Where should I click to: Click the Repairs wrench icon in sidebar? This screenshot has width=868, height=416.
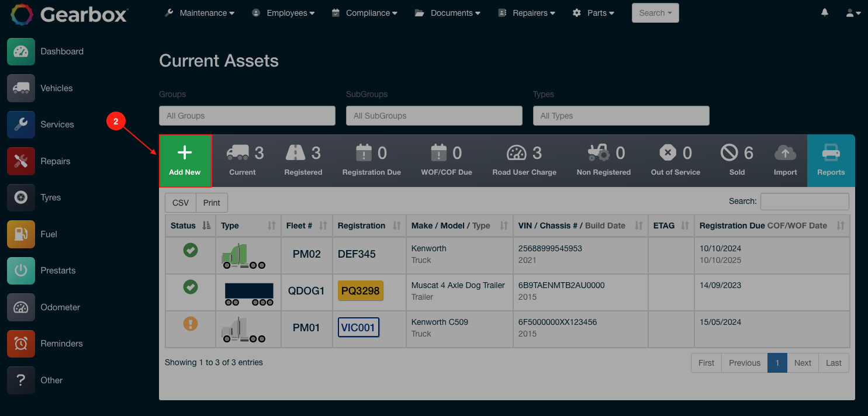[21, 161]
